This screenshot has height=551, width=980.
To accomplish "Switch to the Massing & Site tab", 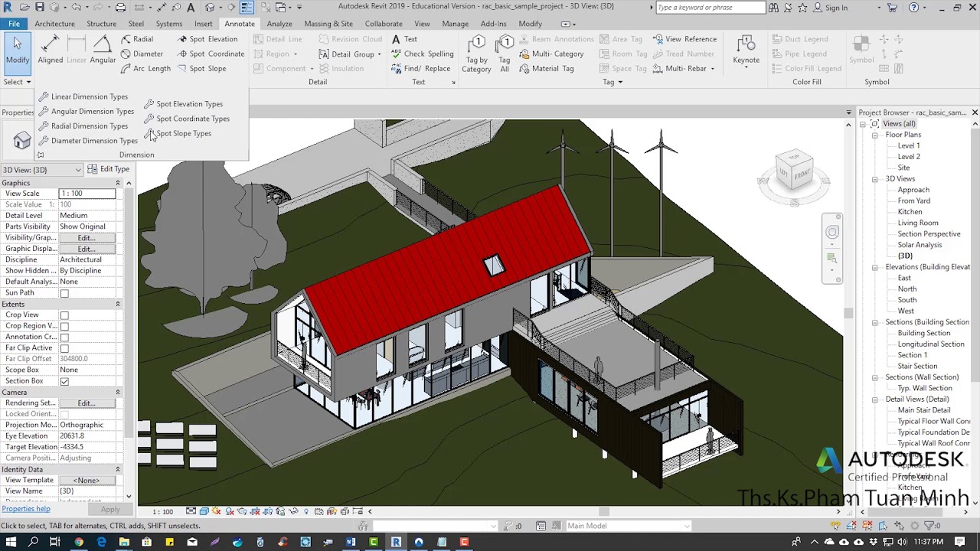I will 328,24.
